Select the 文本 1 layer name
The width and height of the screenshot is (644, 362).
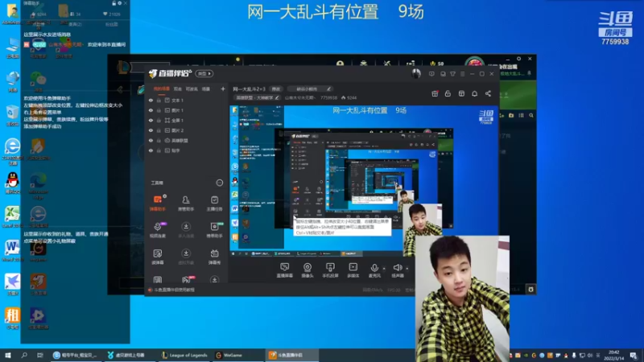pos(177,100)
